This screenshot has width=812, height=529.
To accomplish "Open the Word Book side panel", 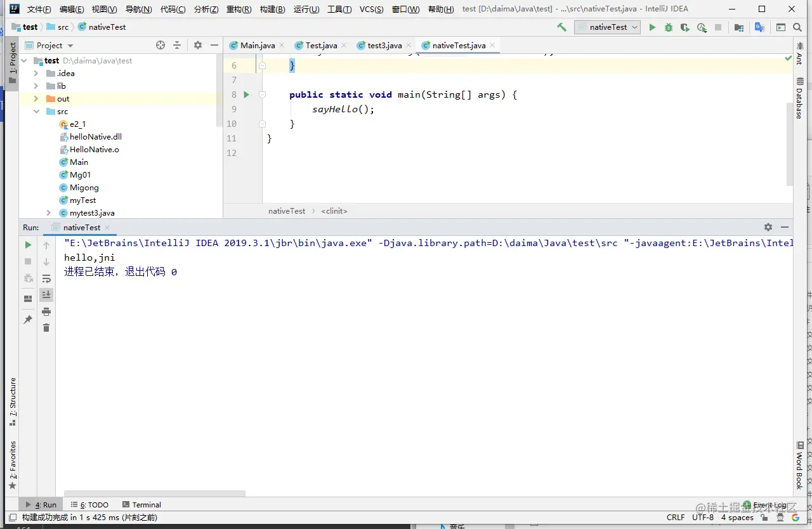I will (799, 466).
